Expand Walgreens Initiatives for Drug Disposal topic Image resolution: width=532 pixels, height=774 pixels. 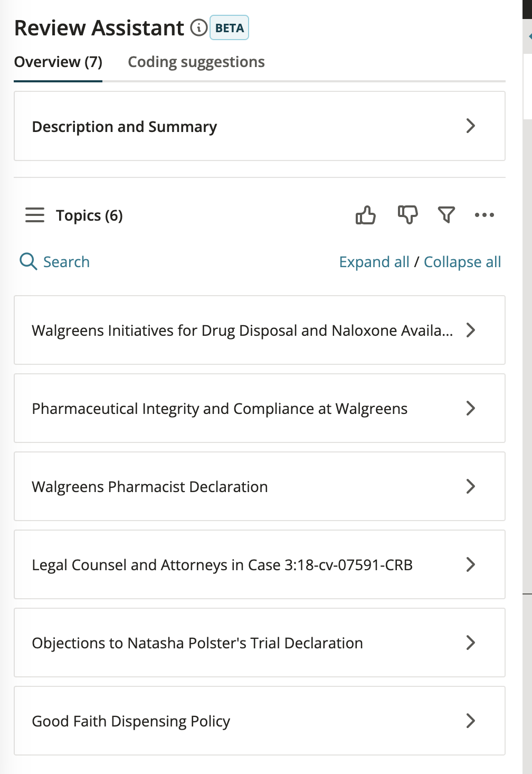coord(260,330)
